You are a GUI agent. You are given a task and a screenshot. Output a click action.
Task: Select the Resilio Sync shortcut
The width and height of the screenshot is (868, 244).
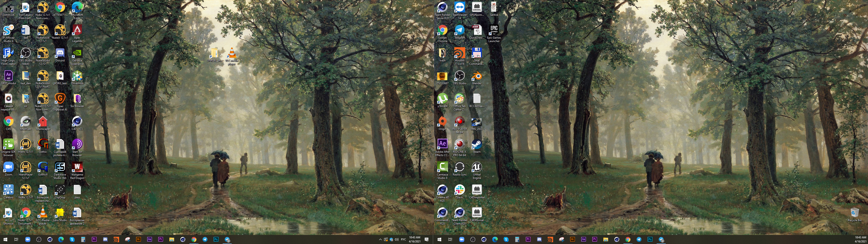pyautogui.click(x=460, y=169)
